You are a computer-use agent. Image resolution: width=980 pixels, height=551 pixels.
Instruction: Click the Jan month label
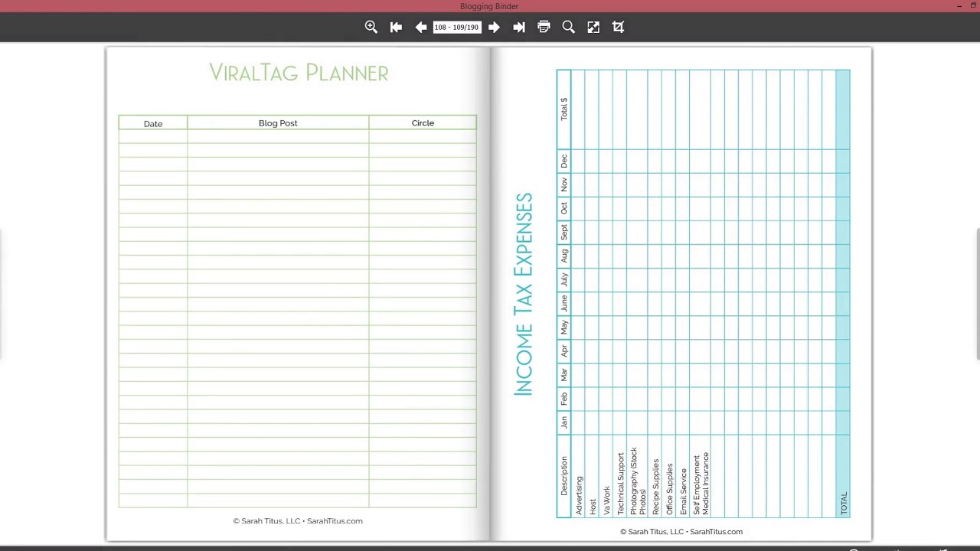(x=563, y=422)
